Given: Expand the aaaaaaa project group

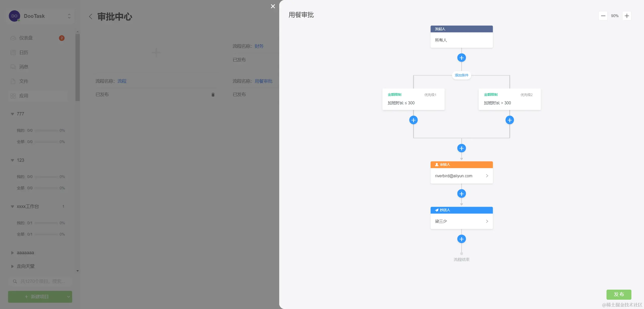Looking at the screenshot, I should [x=12, y=253].
